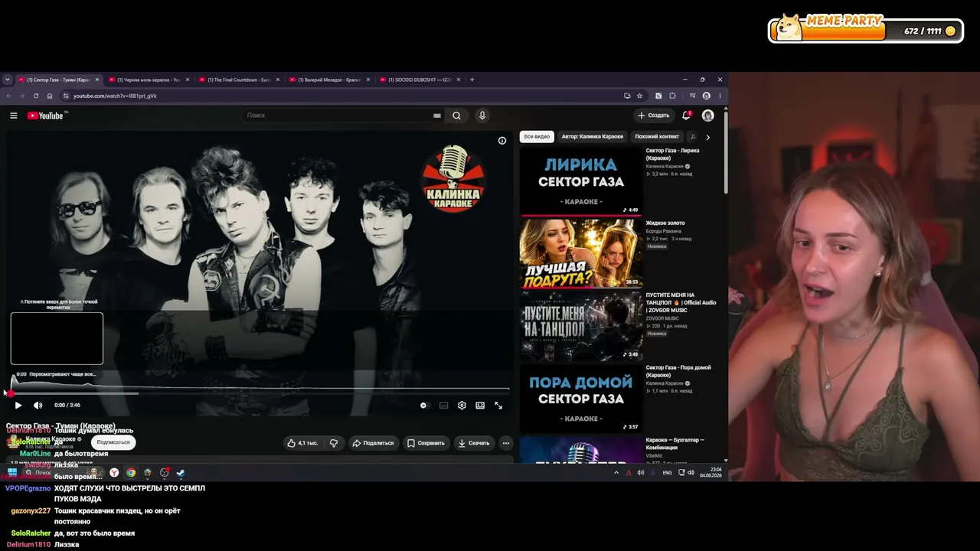Click the Поделиться button
Viewport: 980px width, 551px height.
click(x=373, y=443)
